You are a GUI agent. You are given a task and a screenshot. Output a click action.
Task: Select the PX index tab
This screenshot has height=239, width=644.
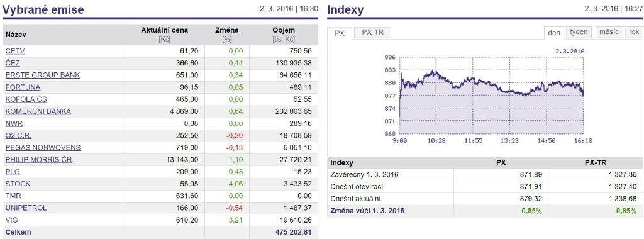[x=340, y=33]
